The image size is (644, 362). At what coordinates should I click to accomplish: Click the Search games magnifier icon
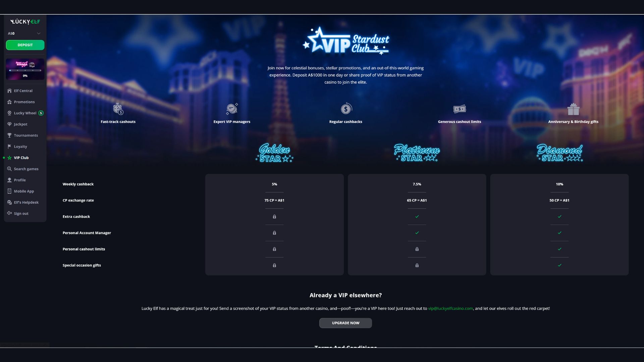point(9,169)
